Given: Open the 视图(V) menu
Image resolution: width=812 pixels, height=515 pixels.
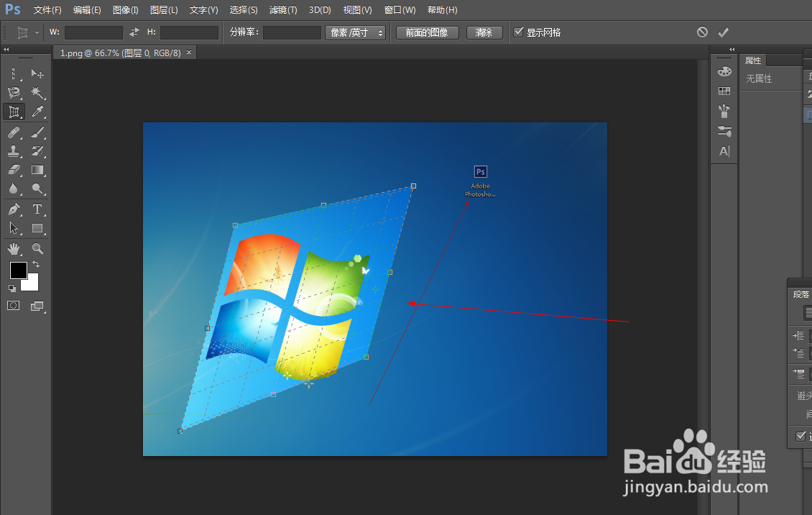Looking at the screenshot, I should (357, 10).
